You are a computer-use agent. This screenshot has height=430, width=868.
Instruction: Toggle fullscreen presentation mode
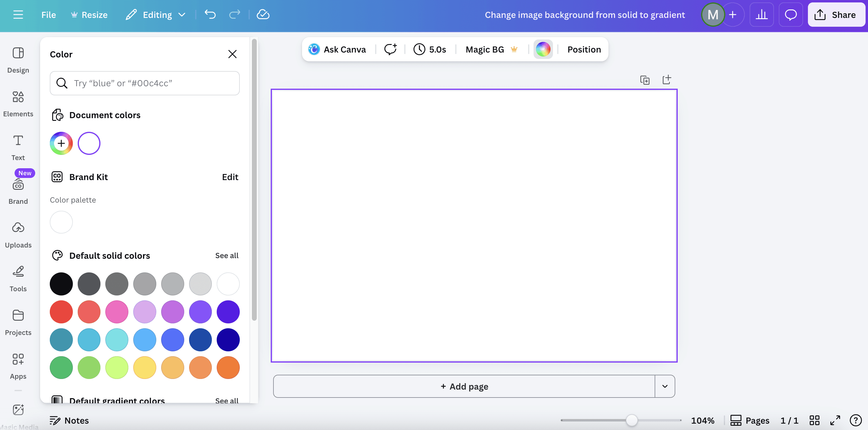pyautogui.click(x=835, y=420)
